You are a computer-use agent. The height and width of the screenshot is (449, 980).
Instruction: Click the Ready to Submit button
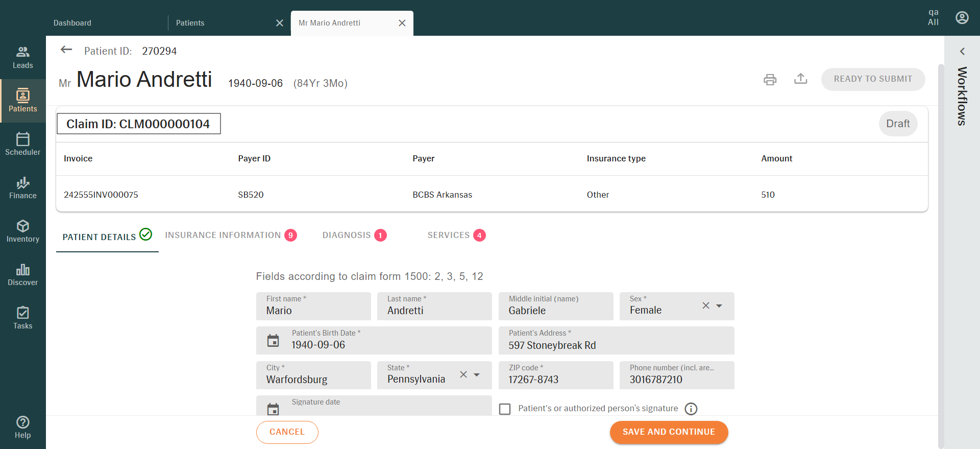[873, 79]
